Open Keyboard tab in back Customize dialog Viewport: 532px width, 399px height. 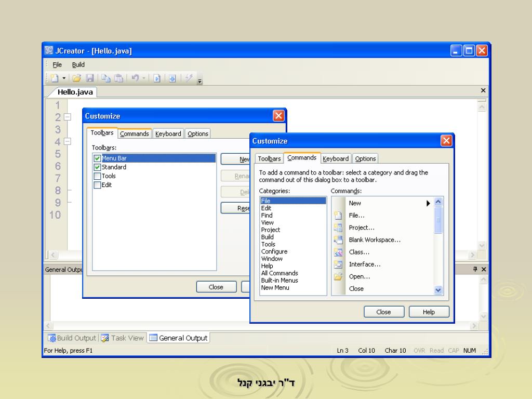point(168,134)
